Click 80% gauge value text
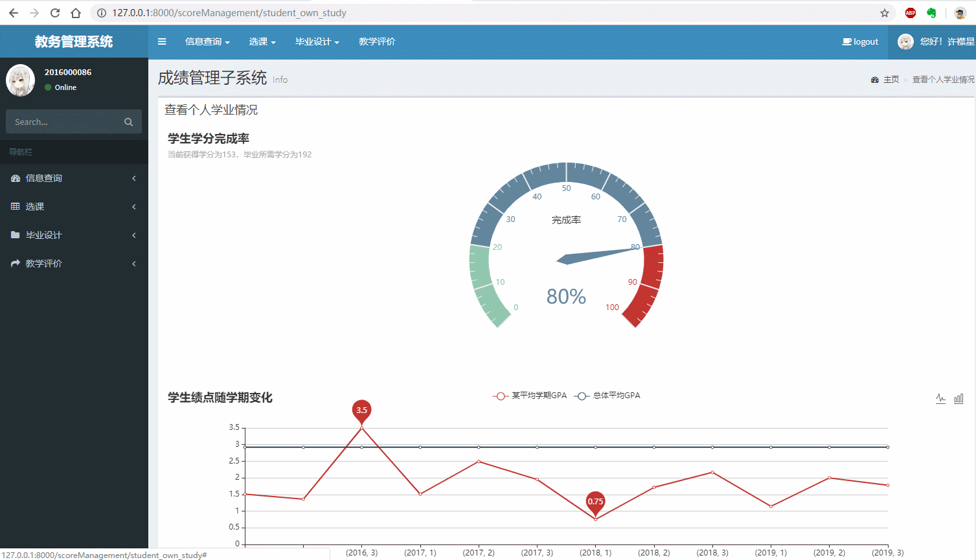 (566, 297)
